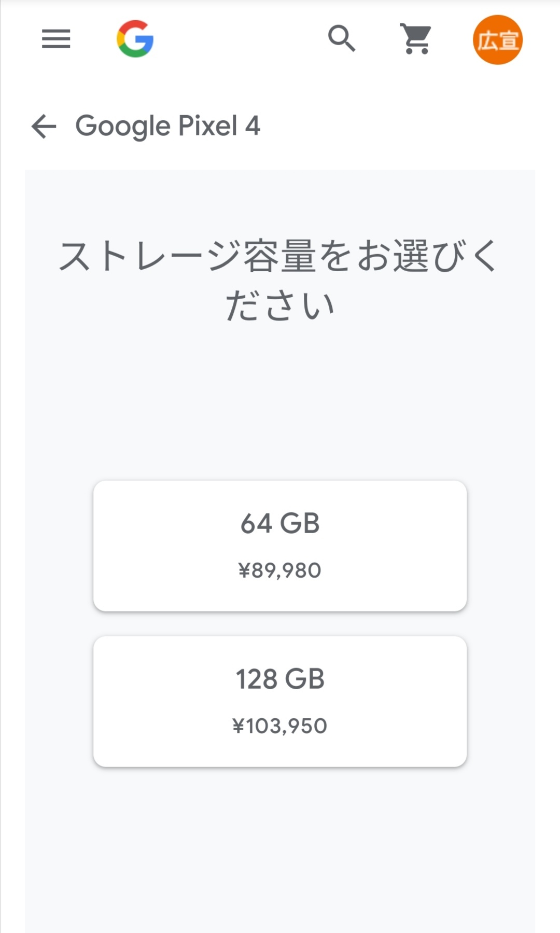The height and width of the screenshot is (933, 560).
Task: View the shopping cart
Action: point(416,39)
